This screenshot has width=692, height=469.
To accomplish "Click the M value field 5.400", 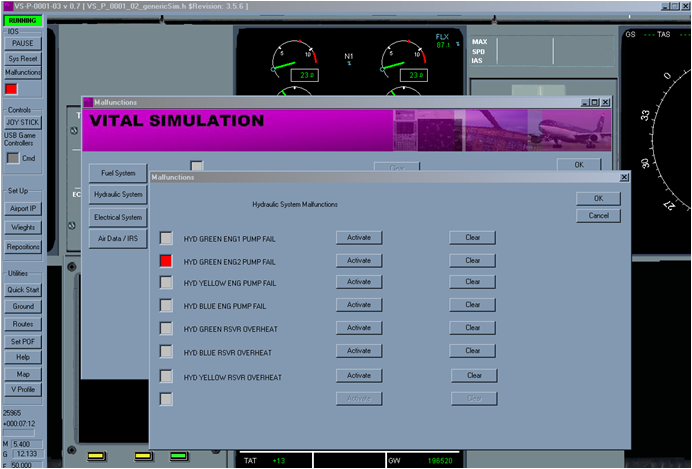I will (x=27, y=444).
